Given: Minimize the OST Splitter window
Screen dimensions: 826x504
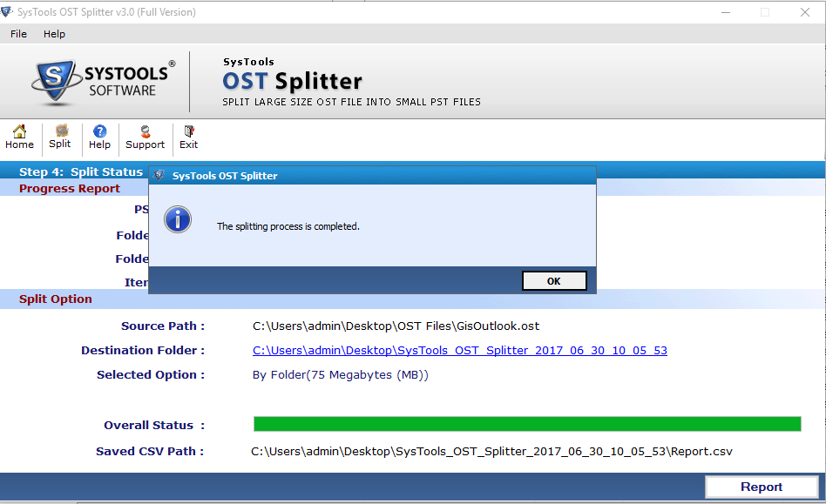Looking at the screenshot, I should point(726,12).
